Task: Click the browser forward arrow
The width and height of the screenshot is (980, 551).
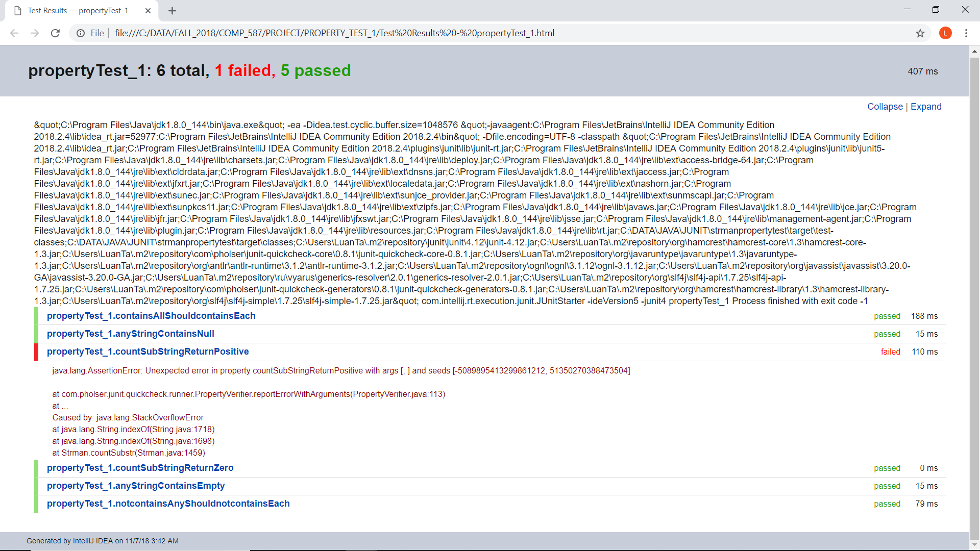Action: (35, 33)
